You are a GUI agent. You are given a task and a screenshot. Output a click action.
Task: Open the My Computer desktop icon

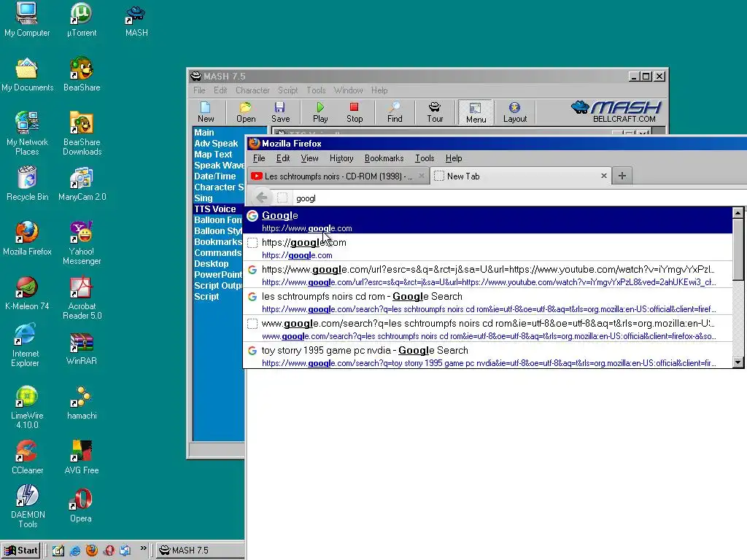point(27,20)
